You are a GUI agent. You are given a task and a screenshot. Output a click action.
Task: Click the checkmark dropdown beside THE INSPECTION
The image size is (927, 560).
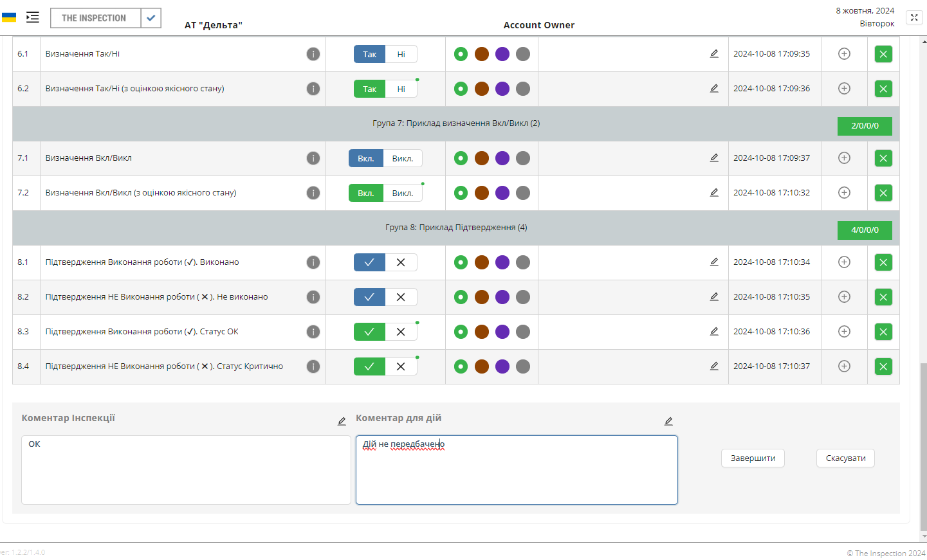click(x=151, y=18)
